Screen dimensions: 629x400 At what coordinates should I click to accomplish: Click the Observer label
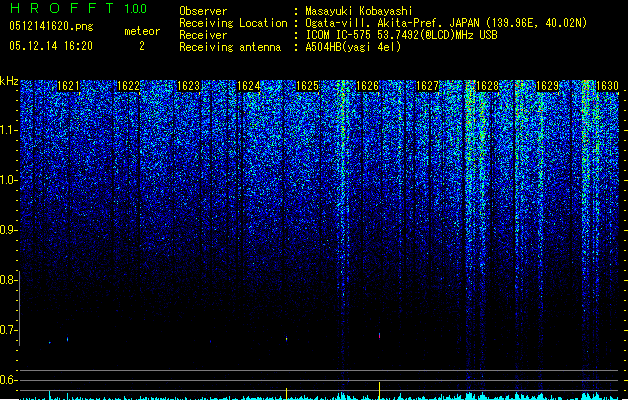(x=203, y=11)
